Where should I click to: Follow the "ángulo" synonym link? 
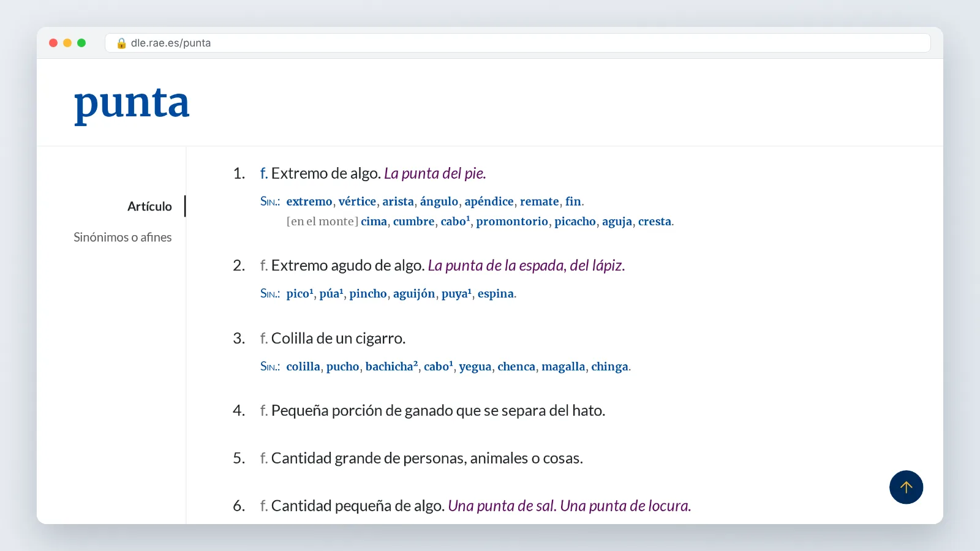point(439,201)
